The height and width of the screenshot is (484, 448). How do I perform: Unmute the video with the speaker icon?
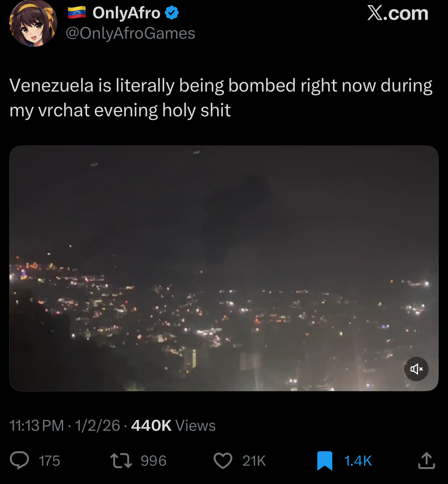[416, 369]
